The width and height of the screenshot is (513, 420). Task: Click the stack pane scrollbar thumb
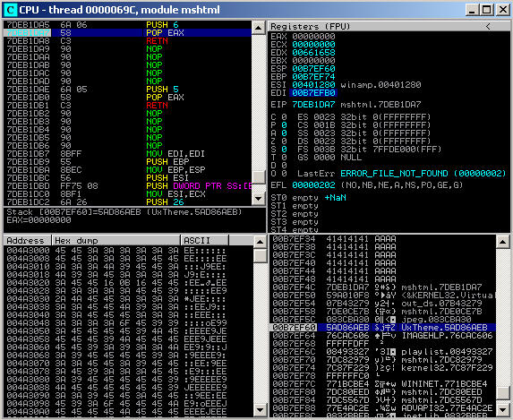pyautogui.click(x=503, y=392)
